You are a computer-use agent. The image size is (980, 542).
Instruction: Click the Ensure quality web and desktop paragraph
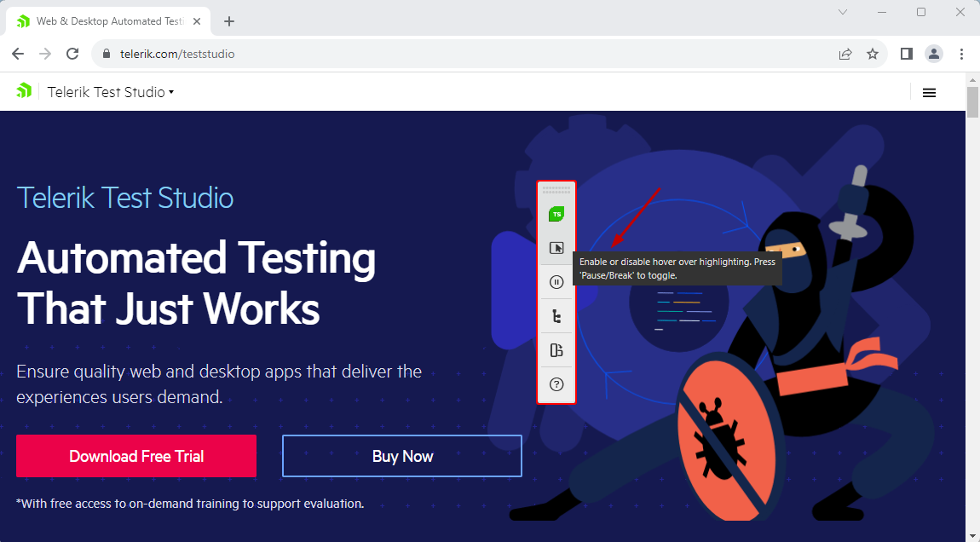coord(219,383)
